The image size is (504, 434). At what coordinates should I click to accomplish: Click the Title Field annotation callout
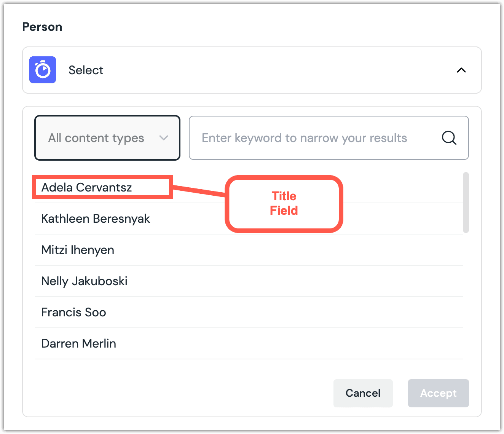(x=284, y=204)
